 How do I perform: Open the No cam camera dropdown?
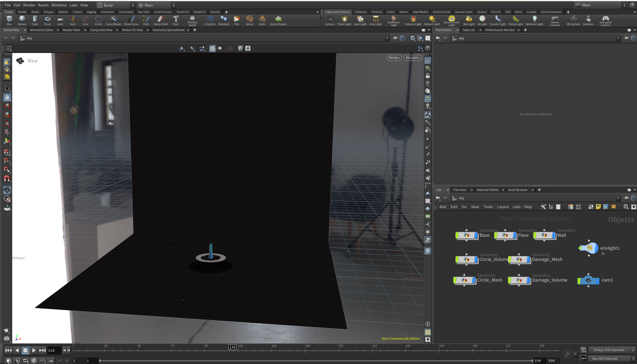click(413, 58)
